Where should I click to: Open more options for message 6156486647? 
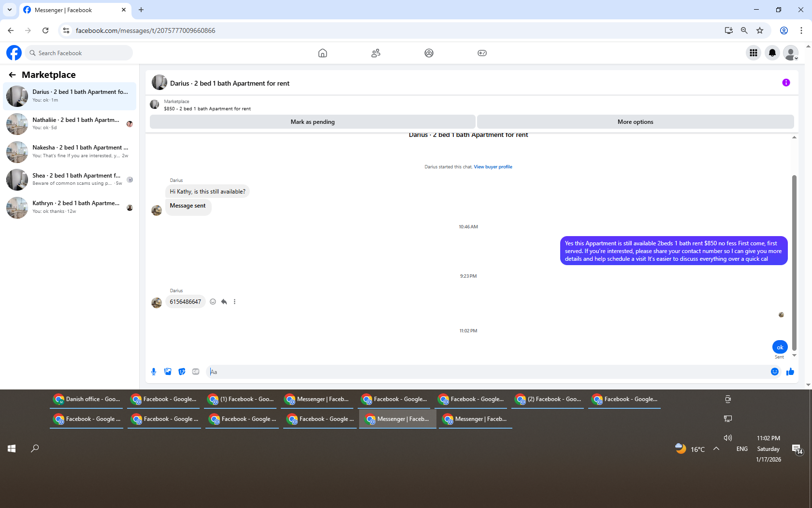[x=235, y=301]
